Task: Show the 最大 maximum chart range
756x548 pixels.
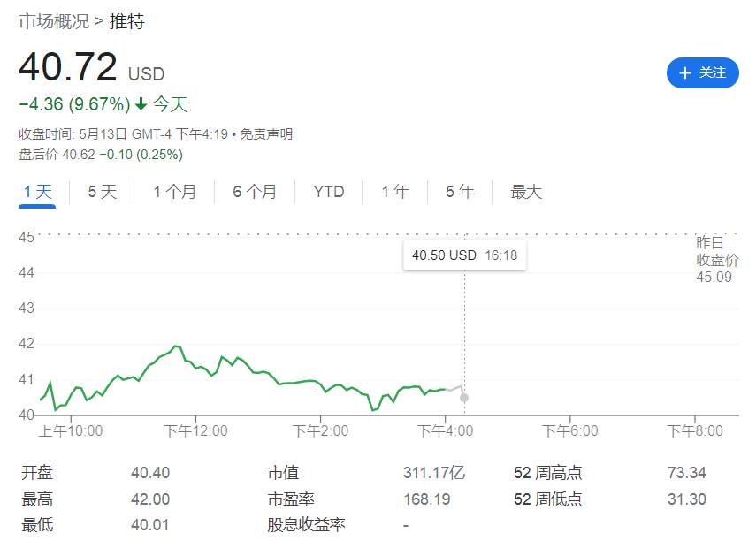Action: coord(526,192)
